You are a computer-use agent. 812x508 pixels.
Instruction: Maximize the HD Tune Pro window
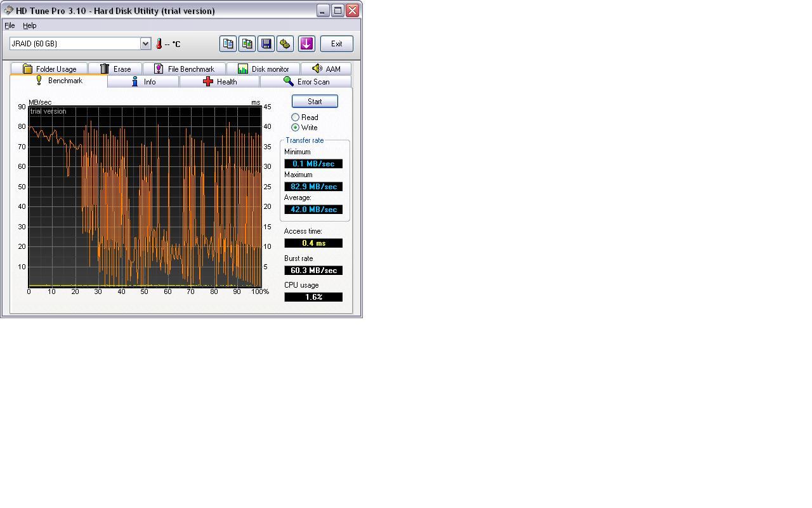(x=338, y=10)
